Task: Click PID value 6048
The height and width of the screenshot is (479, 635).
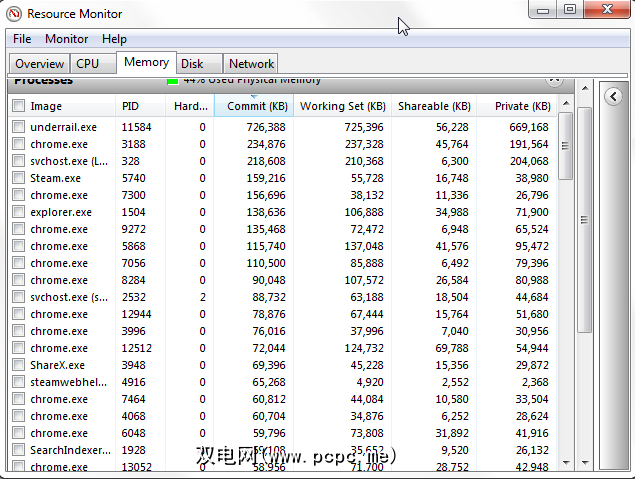Action: (x=134, y=433)
